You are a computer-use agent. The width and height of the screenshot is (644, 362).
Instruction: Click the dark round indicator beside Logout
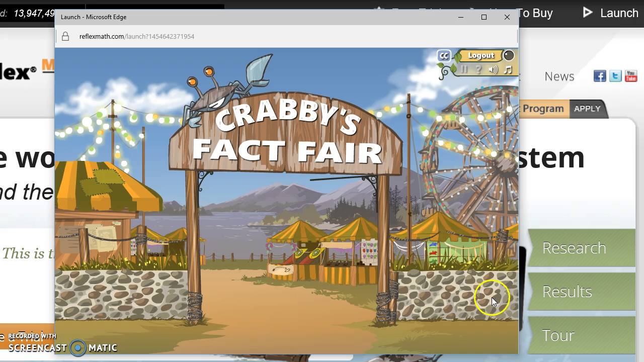509,55
